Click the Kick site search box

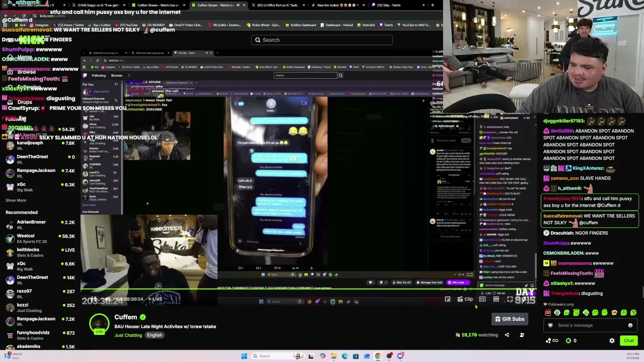[x=322, y=40]
